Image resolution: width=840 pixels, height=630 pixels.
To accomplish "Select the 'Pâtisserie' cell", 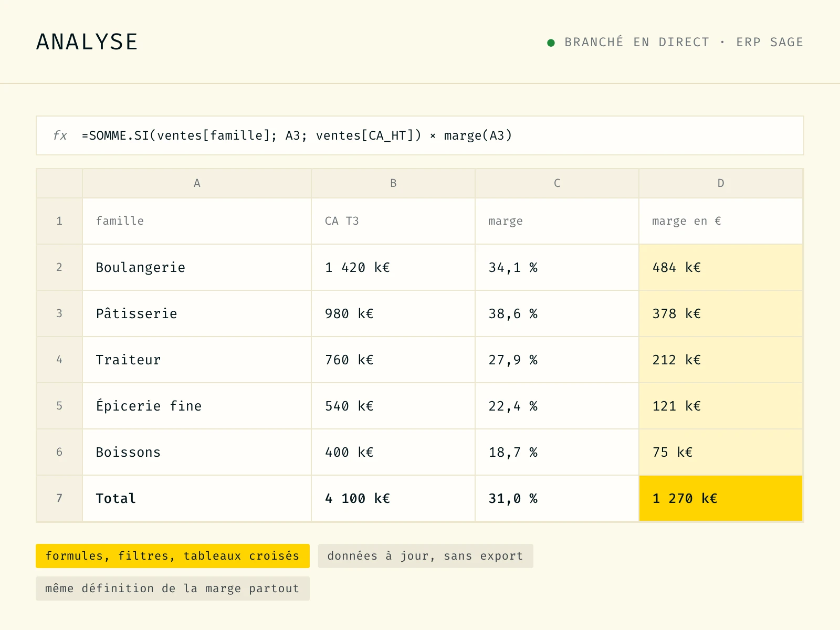I will coord(197,313).
